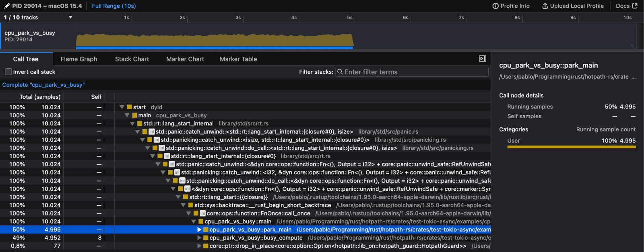This screenshot has width=644, height=252.
Task: Open the tracks dropdown arrow
Action: (x=70, y=17)
